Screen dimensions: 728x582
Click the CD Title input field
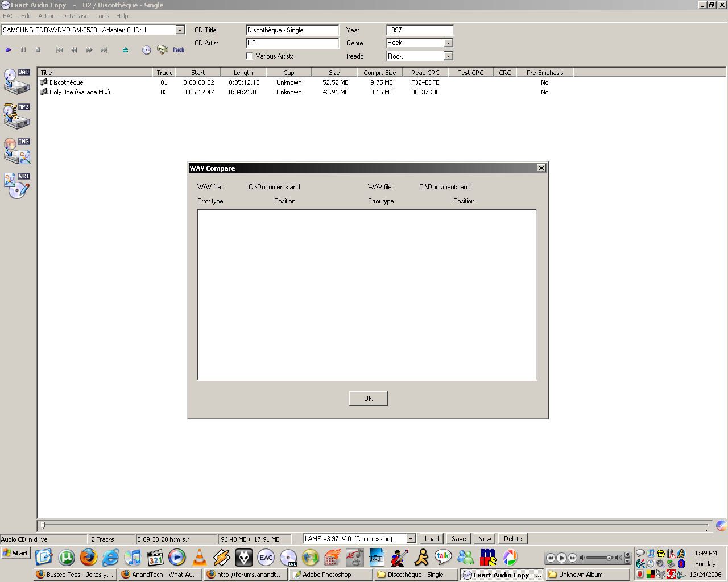point(292,30)
